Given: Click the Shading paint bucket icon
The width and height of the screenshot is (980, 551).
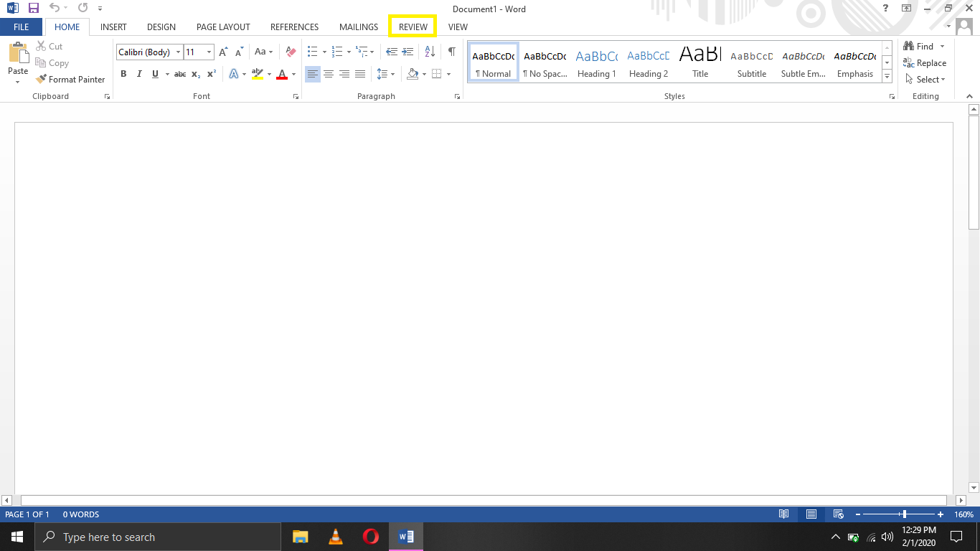Looking at the screenshot, I should tap(413, 74).
